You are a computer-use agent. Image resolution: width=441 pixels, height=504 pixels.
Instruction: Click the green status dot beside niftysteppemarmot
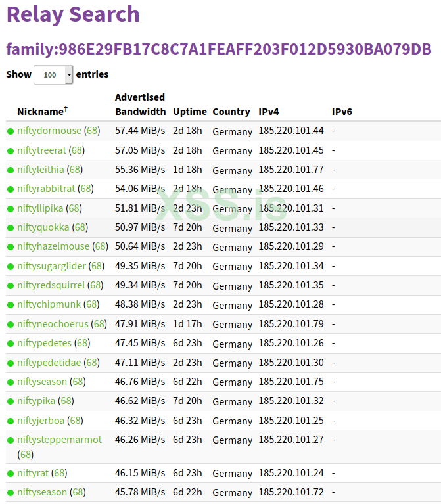pos(11,440)
